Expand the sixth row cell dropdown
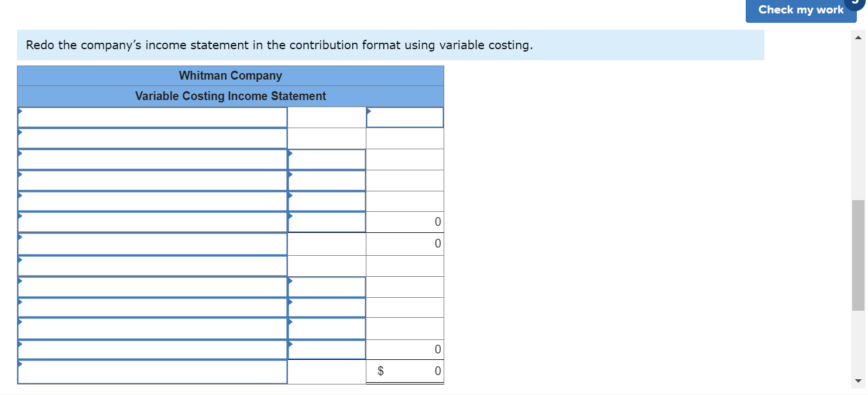The image size is (868, 395). (x=152, y=222)
